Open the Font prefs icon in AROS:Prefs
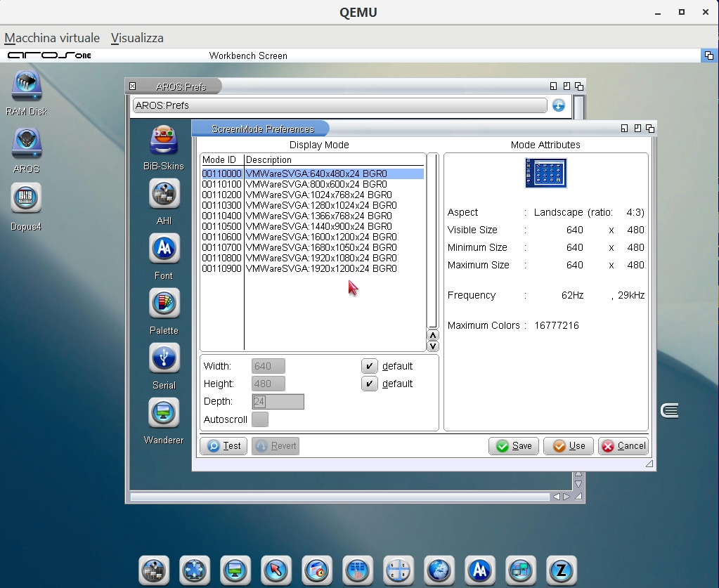The image size is (719, 588). tap(164, 249)
